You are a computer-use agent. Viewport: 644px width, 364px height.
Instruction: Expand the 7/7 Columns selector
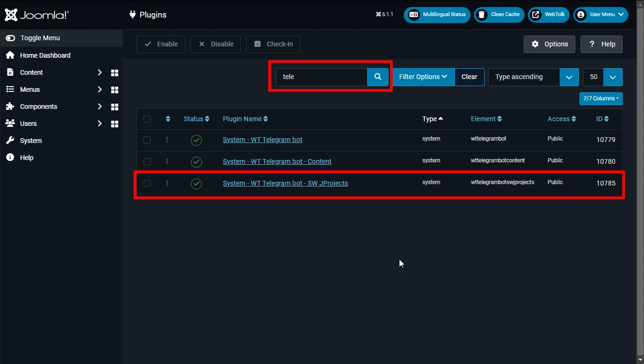pyautogui.click(x=601, y=98)
